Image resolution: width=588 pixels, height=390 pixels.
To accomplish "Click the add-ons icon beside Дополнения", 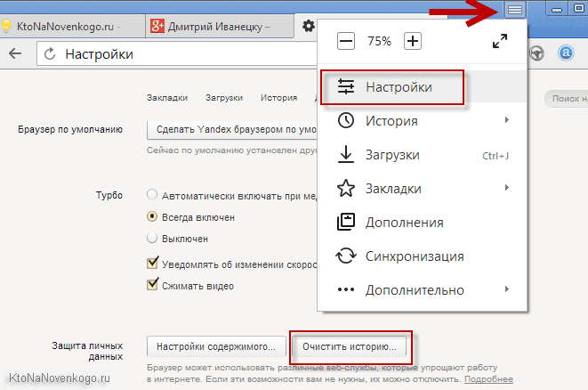I will [346, 222].
